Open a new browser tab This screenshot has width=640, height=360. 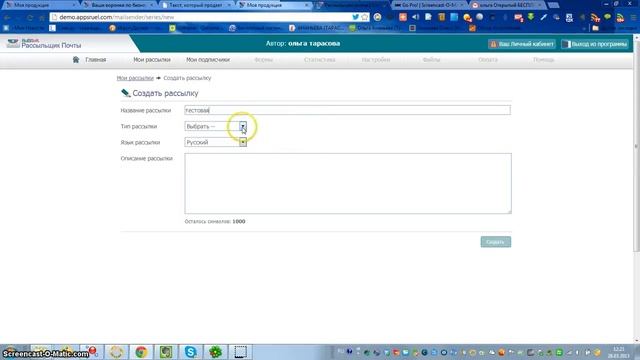tap(553, 5)
